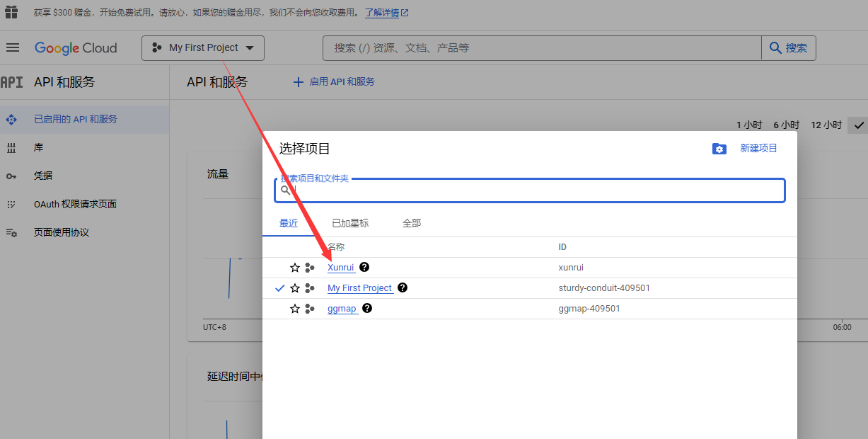Click the search resources input field
The image size is (868, 439).
tap(542, 48)
